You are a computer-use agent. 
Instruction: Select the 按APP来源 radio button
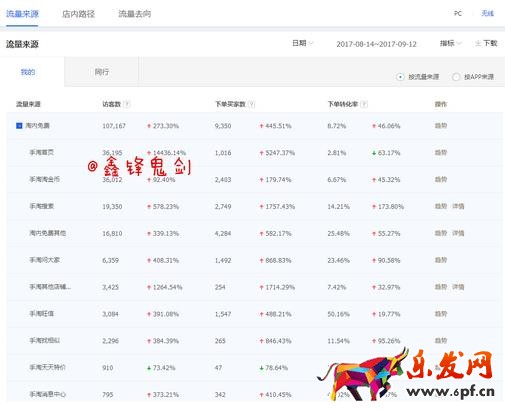pos(456,77)
